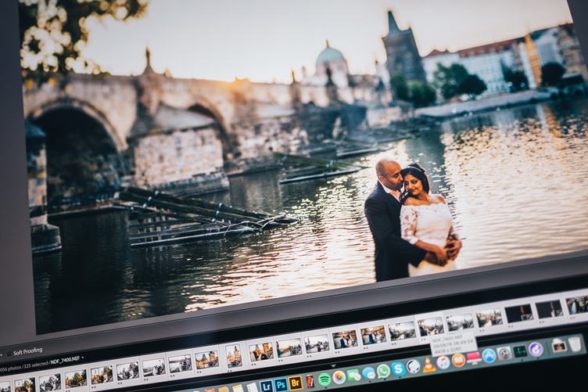
Task: Click the '325 selected' count text
Action: point(35,365)
